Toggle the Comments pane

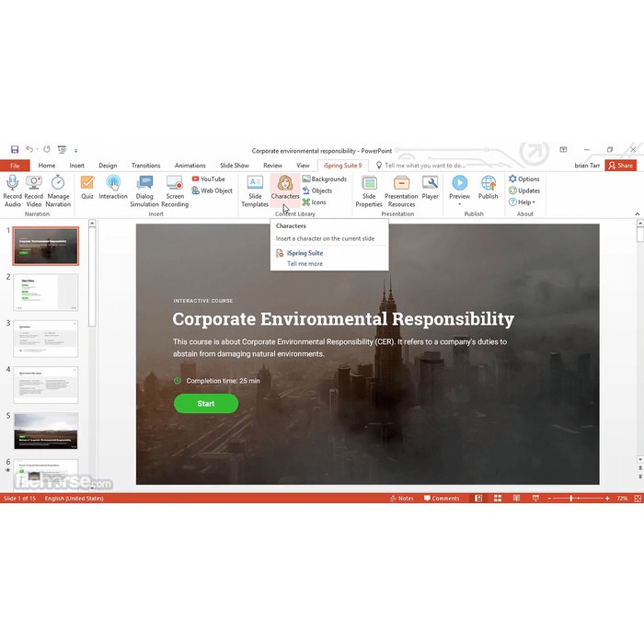(442, 499)
